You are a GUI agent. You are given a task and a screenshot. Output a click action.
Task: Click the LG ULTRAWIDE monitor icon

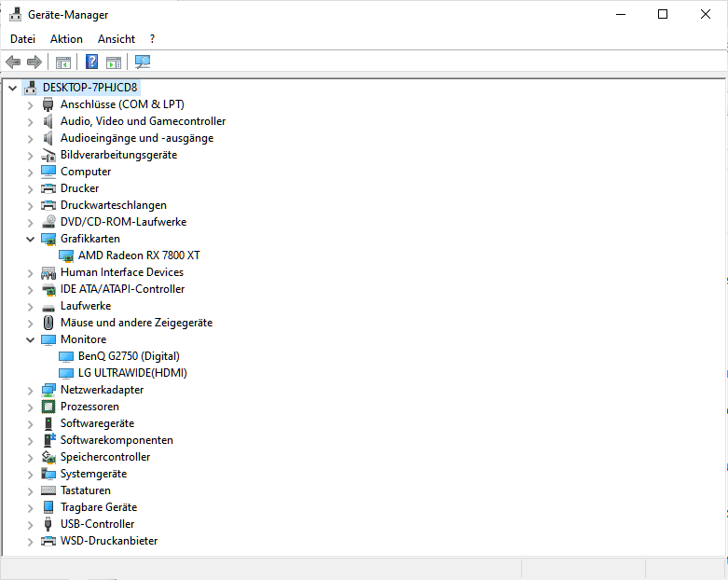(66, 373)
